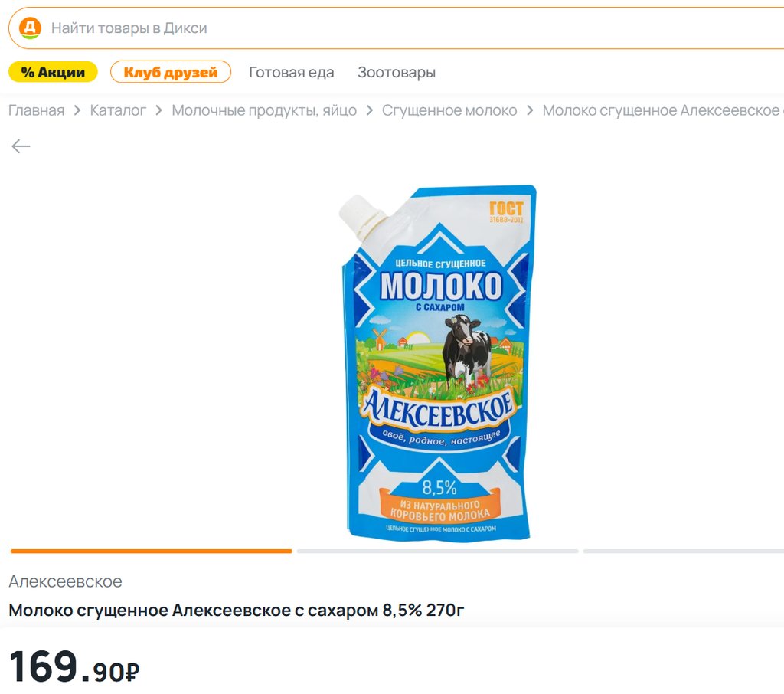Open the Алексеевское brand link above the title
This screenshot has width=784, height=694.
(65, 581)
